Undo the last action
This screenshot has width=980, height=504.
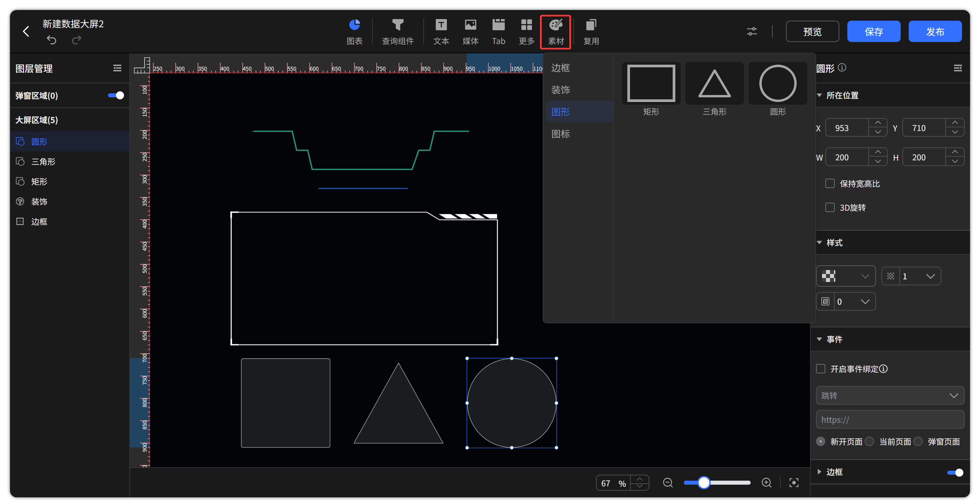51,40
